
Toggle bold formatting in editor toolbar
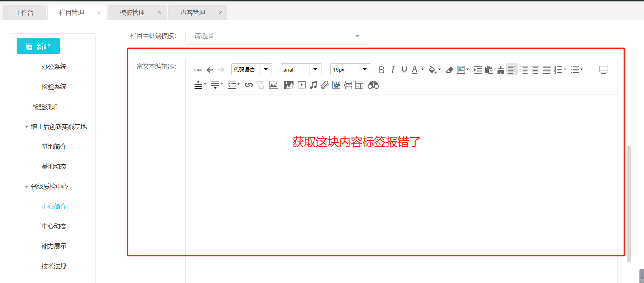point(381,70)
